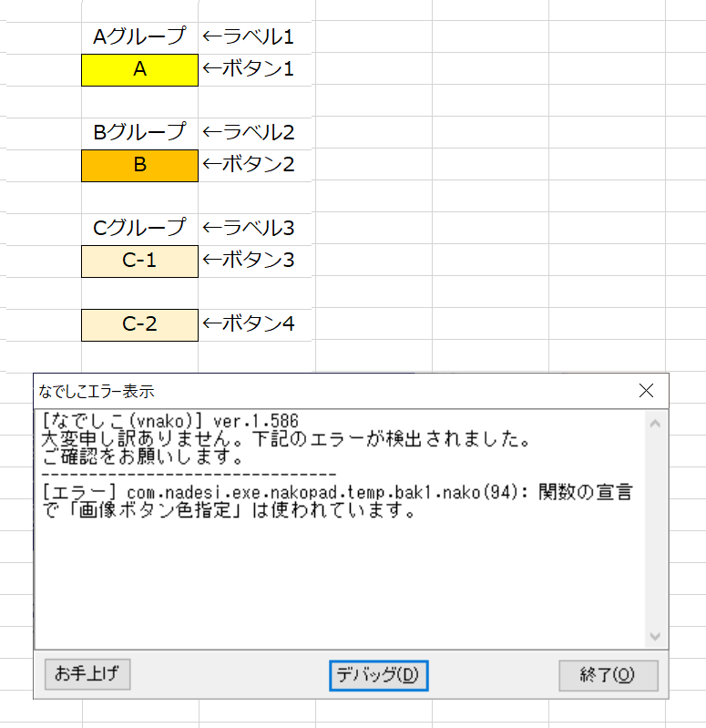Click the ←ラベル3 annotation cell

(x=249, y=228)
